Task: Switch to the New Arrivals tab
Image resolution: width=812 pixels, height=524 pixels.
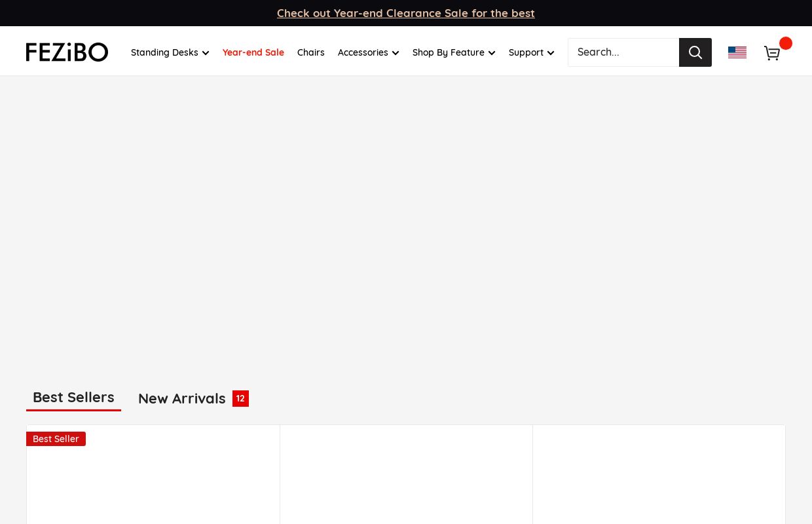Action: (x=181, y=398)
